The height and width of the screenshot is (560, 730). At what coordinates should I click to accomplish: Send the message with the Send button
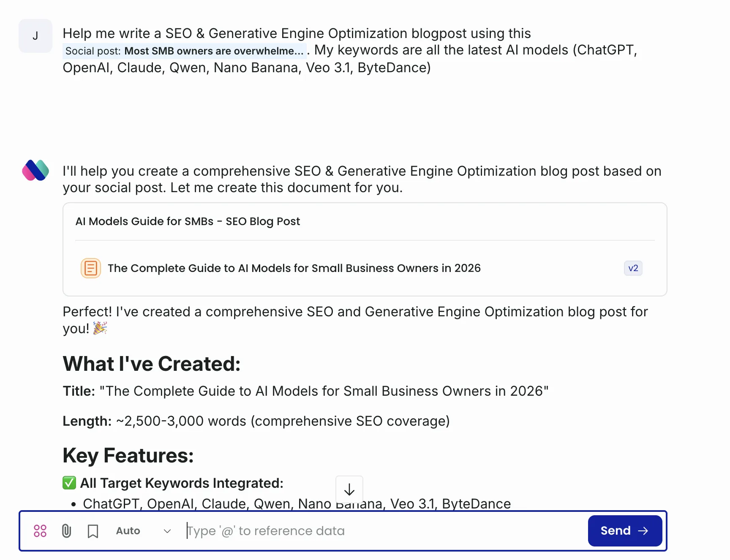click(x=625, y=531)
